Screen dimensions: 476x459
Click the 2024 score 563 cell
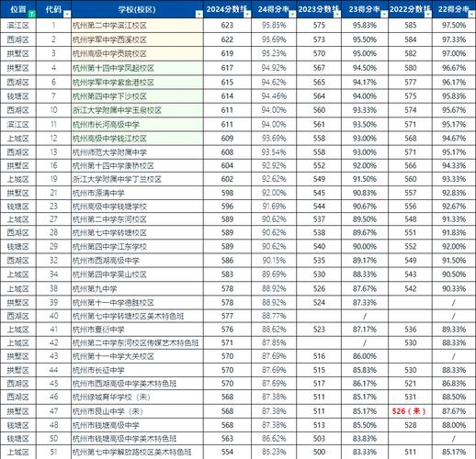pos(227,439)
